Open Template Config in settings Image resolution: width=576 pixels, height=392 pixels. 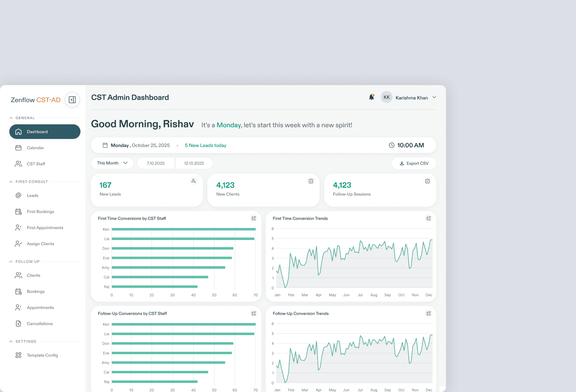42,355
